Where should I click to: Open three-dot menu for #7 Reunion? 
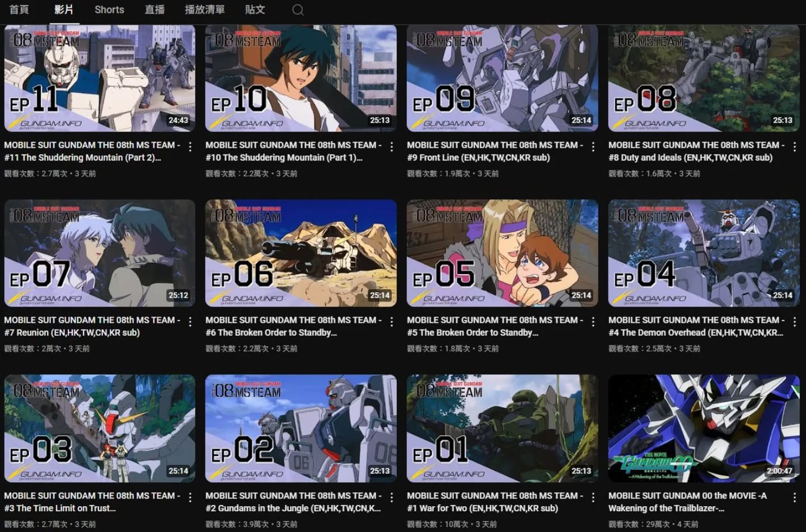point(190,322)
